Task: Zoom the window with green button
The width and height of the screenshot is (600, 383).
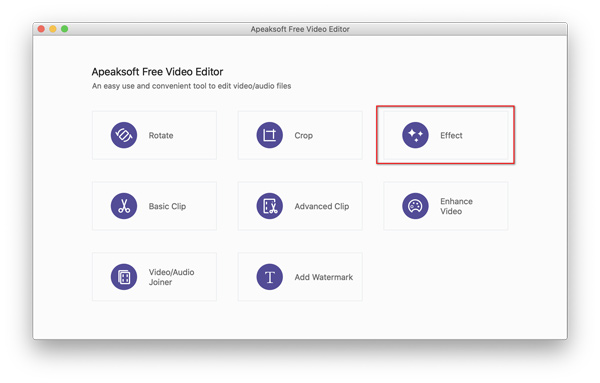Action: click(x=65, y=29)
